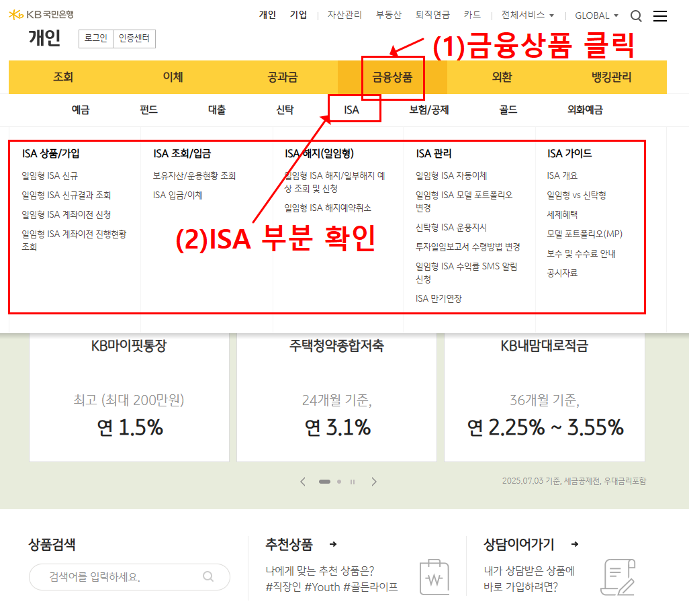Open the hamburger full menu icon
This screenshot has height=616, width=689.
(659, 16)
